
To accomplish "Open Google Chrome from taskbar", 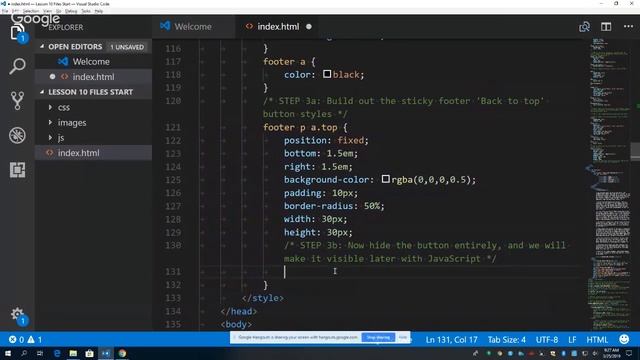I will point(122,353).
